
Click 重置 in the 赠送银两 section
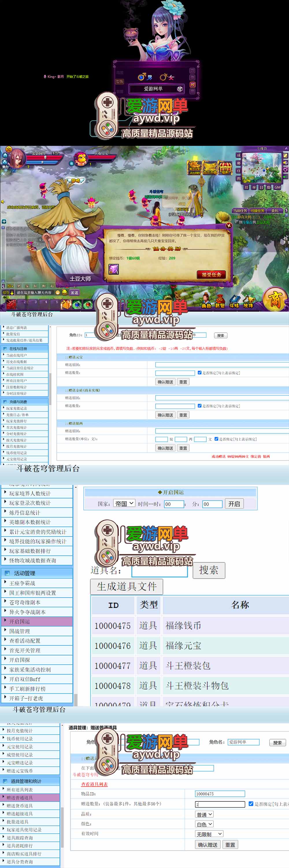coord(183,448)
